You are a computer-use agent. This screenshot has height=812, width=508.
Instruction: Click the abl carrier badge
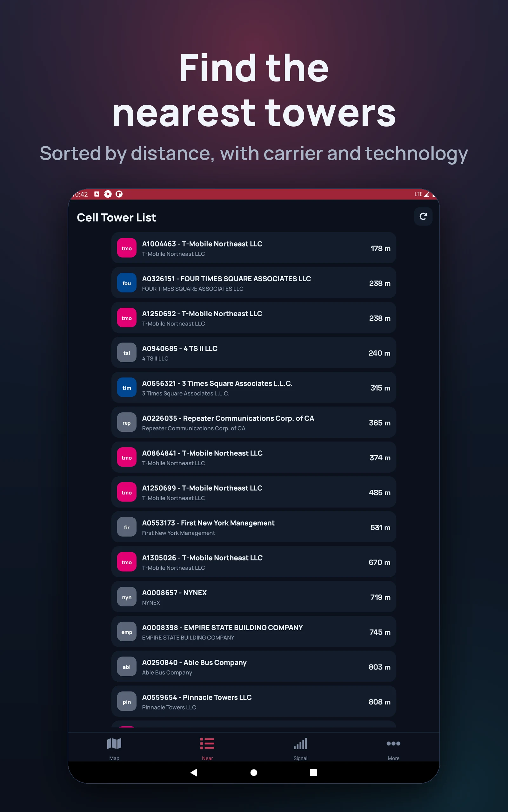[127, 667]
